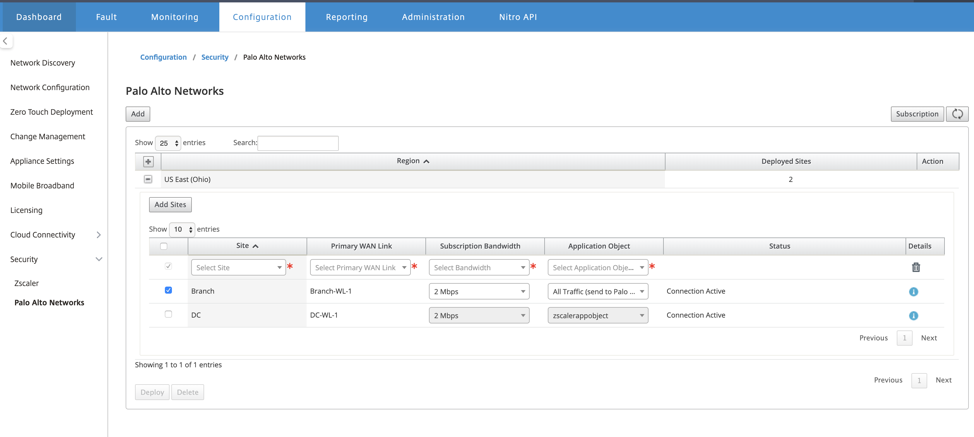Click the Add Sites button
Image resolution: width=974 pixels, height=437 pixels.
coord(170,204)
